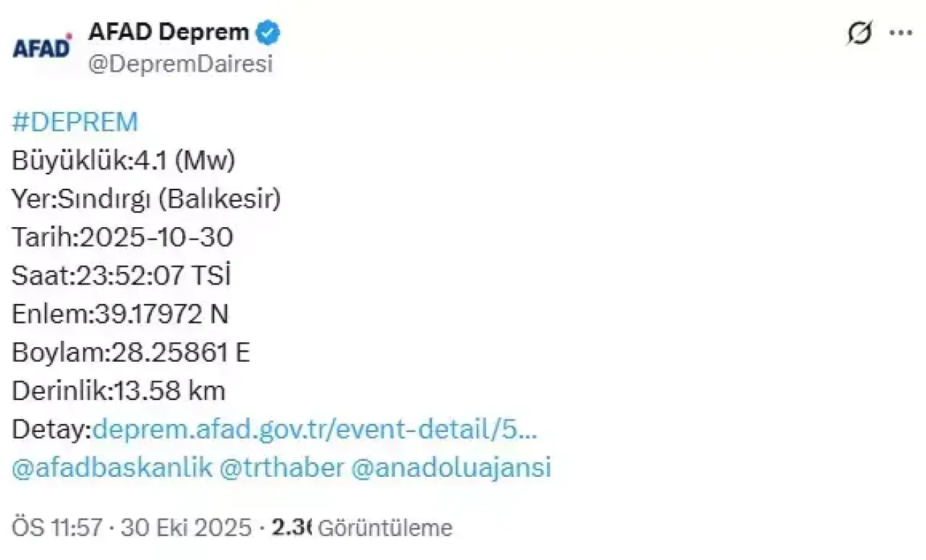Click the Derinlik:13.58 km depth line

pyautogui.click(x=119, y=391)
